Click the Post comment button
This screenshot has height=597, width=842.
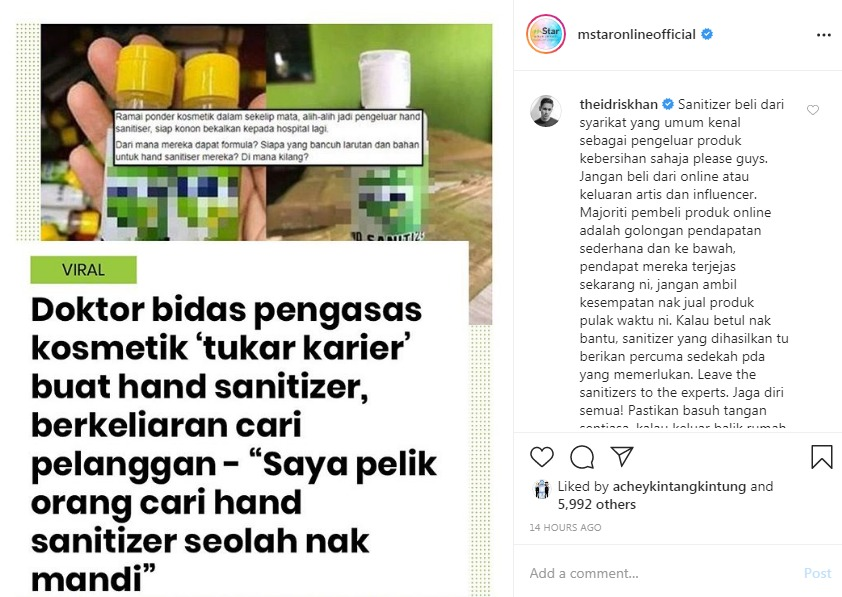[817, 573]
